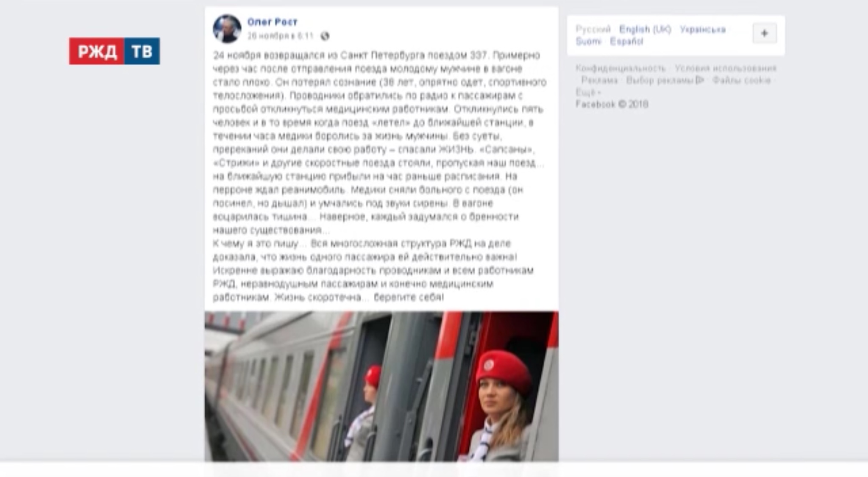
Task: Click the РЖД ТВ logo
Action: tap(114, 51)
